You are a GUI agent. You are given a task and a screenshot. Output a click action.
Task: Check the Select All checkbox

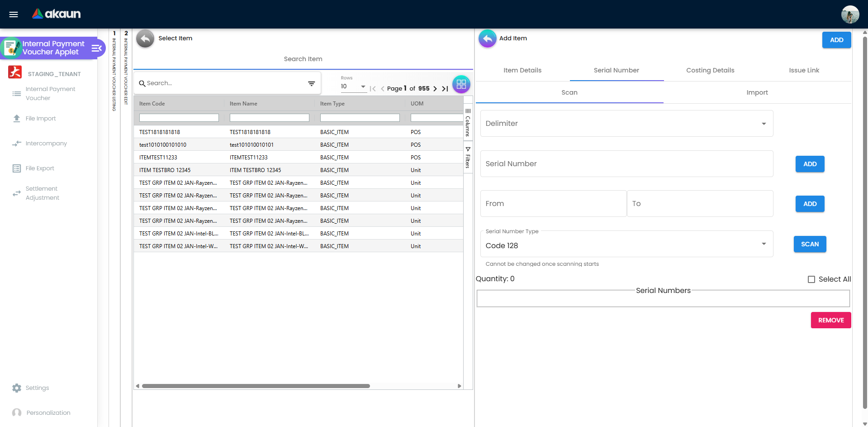811,279
